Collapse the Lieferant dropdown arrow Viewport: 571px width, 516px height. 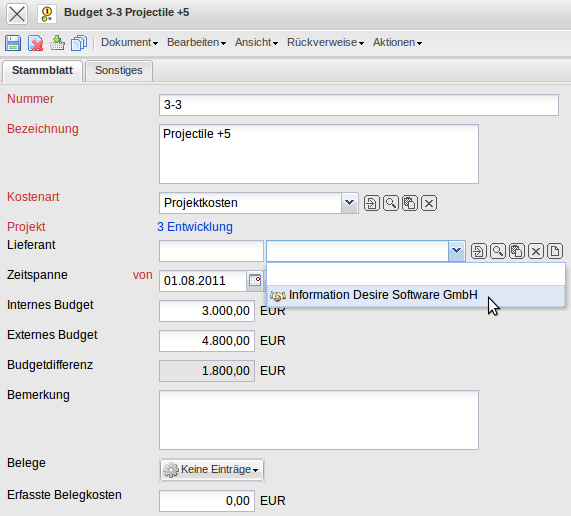456,251
